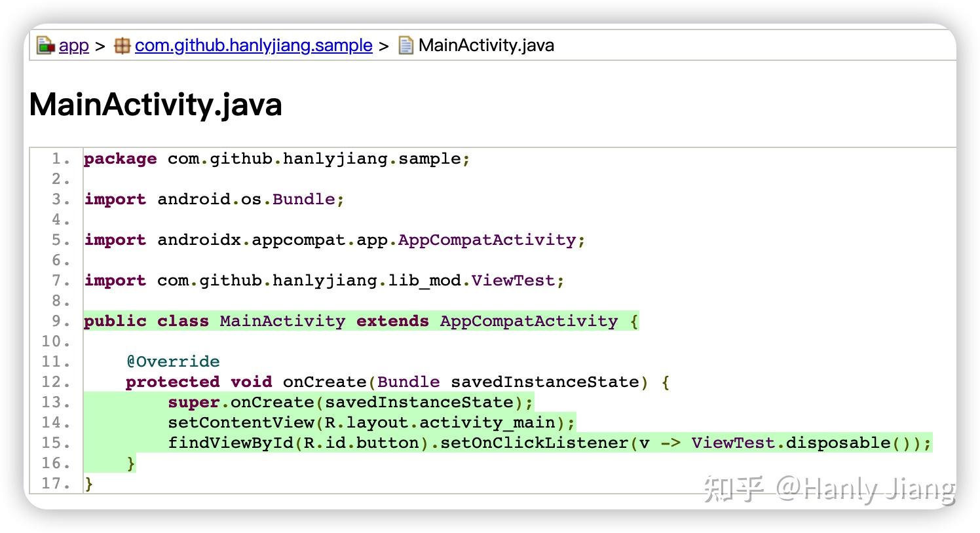Open the app breadcrumb link
This screenshot has height=533, width=980.
tap(73, 45)
